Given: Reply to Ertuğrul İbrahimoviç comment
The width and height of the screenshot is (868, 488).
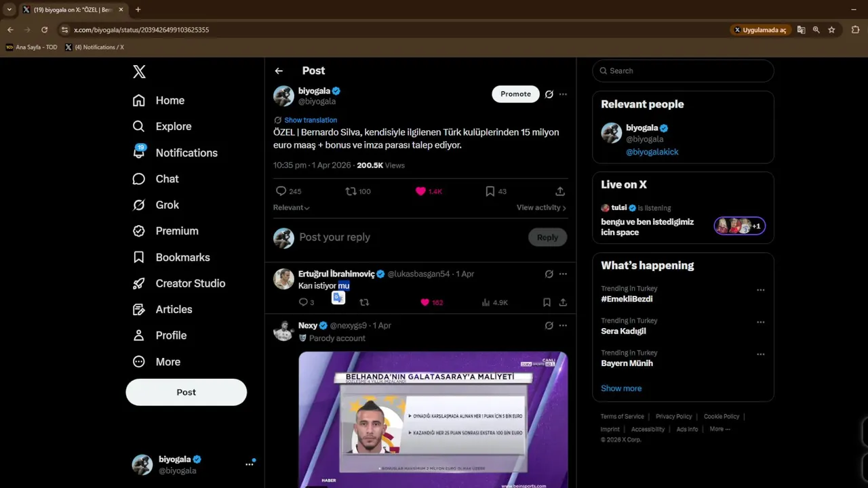Looking at the screenshot, I should pos(303,302).
